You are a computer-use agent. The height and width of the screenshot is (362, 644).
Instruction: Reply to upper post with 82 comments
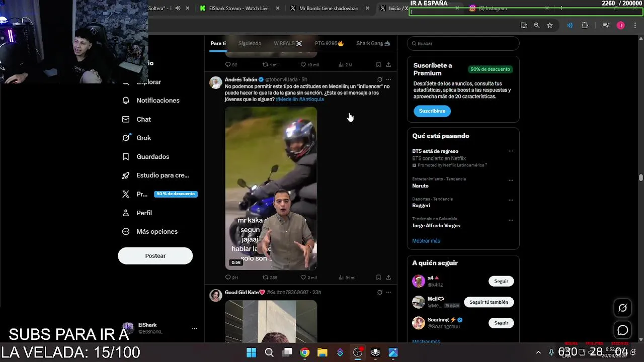click(231, 65)
